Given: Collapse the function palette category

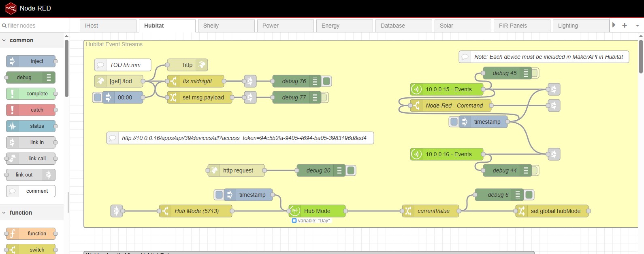Looking at the screenshot, I should (4, 213).
